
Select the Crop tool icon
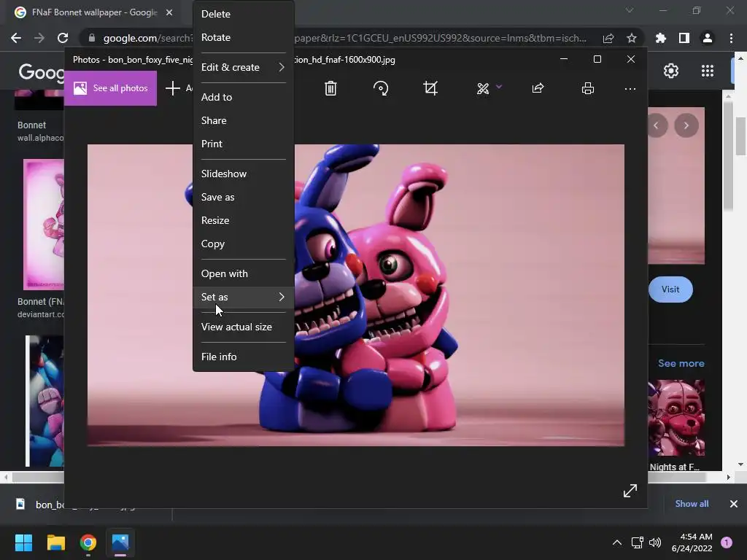click(430, 88)
